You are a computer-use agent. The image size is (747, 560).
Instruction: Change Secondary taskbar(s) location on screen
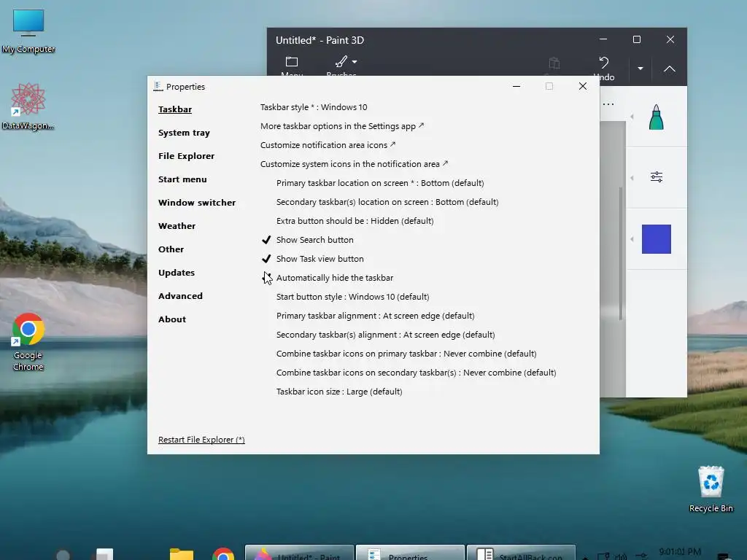tap(387, 202)
